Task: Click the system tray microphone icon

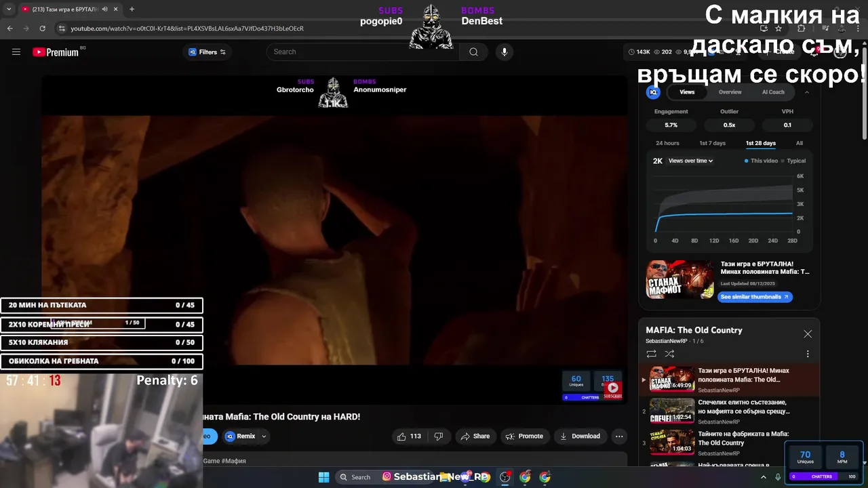Action: point(778,477)
